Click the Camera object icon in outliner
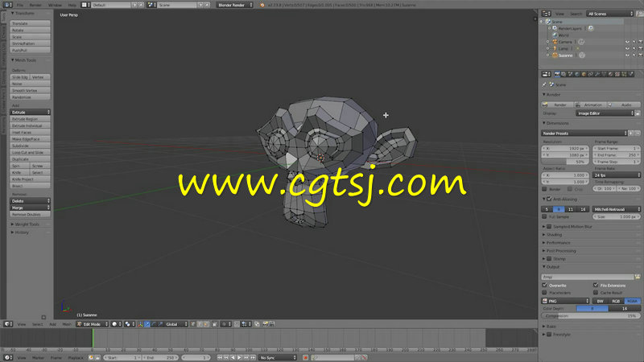 [x=555, y=42]
